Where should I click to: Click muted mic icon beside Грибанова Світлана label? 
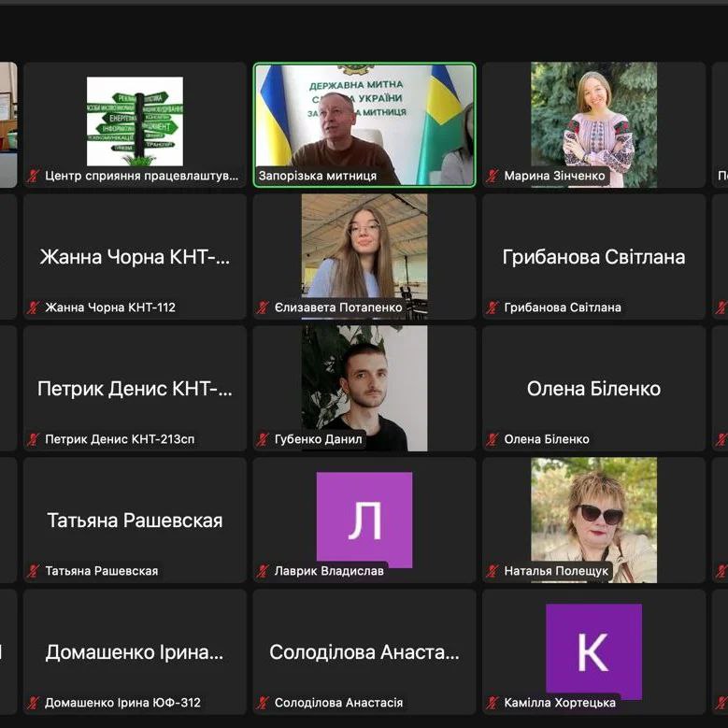(492, 307)
